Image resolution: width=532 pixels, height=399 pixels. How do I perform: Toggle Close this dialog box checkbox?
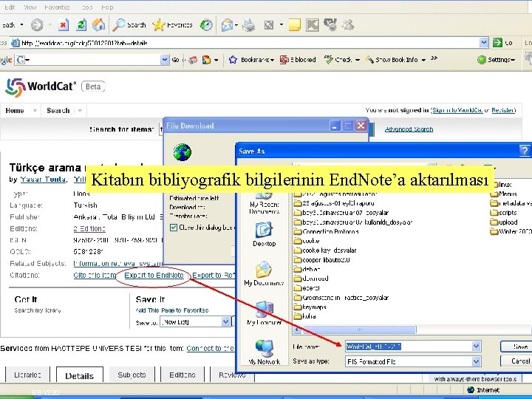pyautogui.click(x=174, y=228)
